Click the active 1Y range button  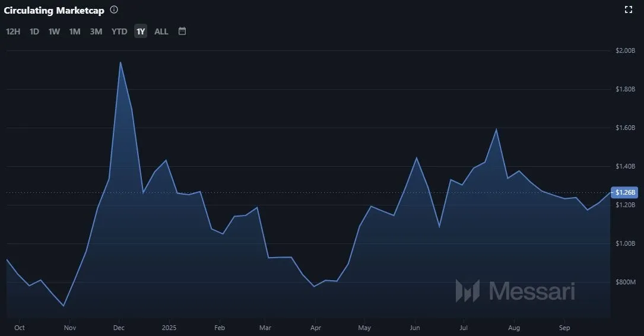tap(141, 31)
